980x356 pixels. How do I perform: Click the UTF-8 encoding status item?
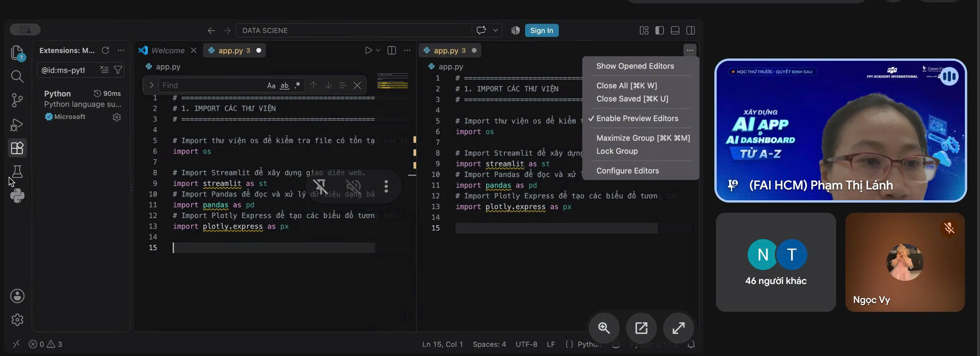tap(526, 344)
